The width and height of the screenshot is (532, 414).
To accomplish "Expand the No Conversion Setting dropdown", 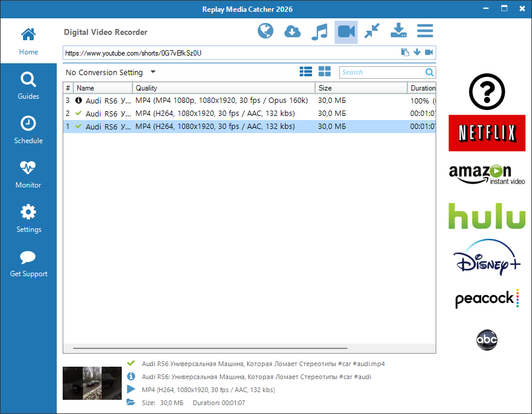I will coord(153,72).
